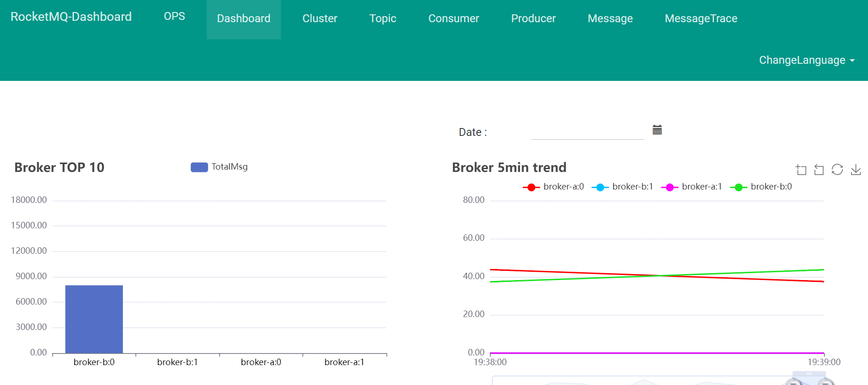Toggle the TotalMsg legend swatch
This screenshot has width=868, height=385.
199,167
